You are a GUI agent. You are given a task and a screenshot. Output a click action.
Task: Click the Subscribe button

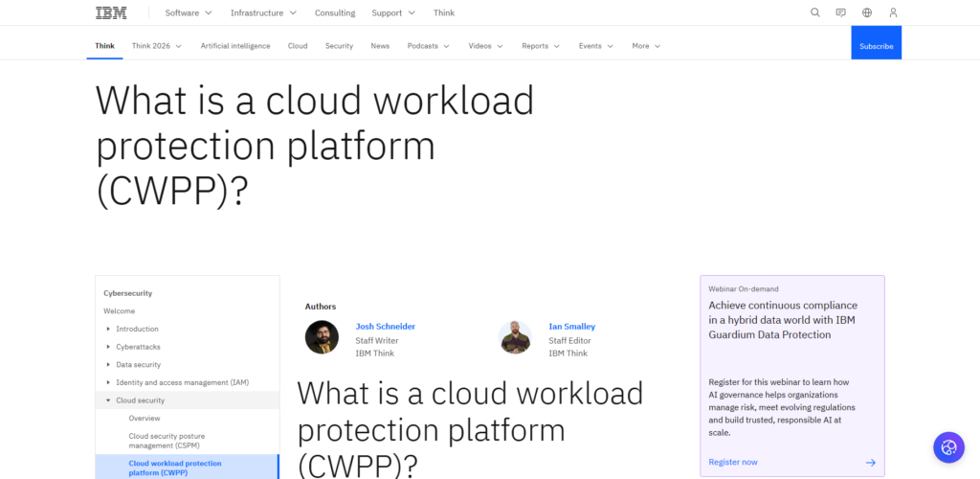tap(877, 42)
